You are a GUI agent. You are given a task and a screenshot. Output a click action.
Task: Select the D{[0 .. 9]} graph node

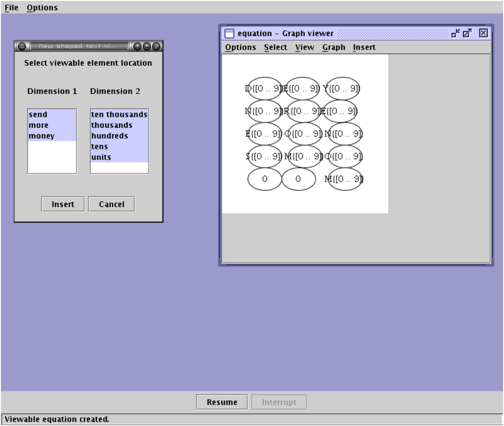[265, 89]
